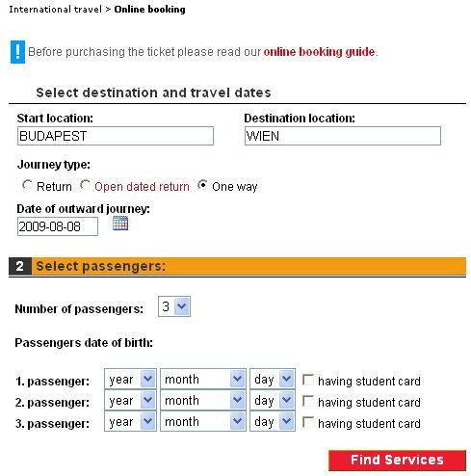Check student card for 3. passenger
This screenshot has height=476, width=471.
pos(308,422)
